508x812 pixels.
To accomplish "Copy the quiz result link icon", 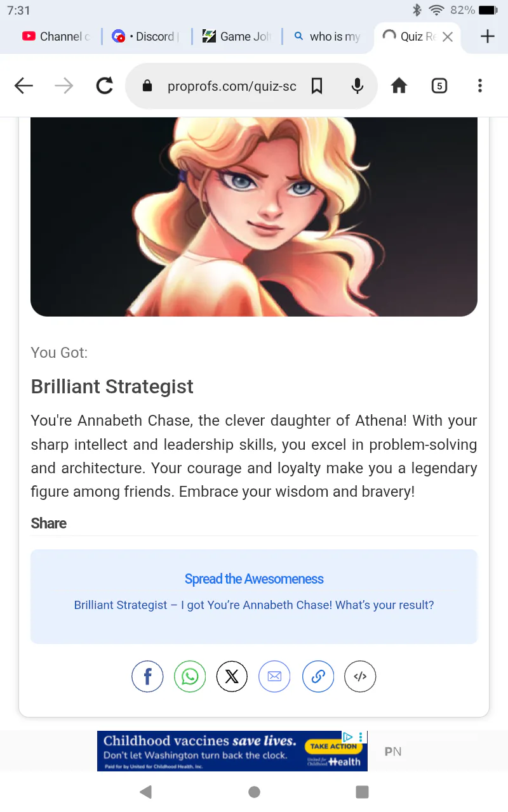I will (318, 676).
